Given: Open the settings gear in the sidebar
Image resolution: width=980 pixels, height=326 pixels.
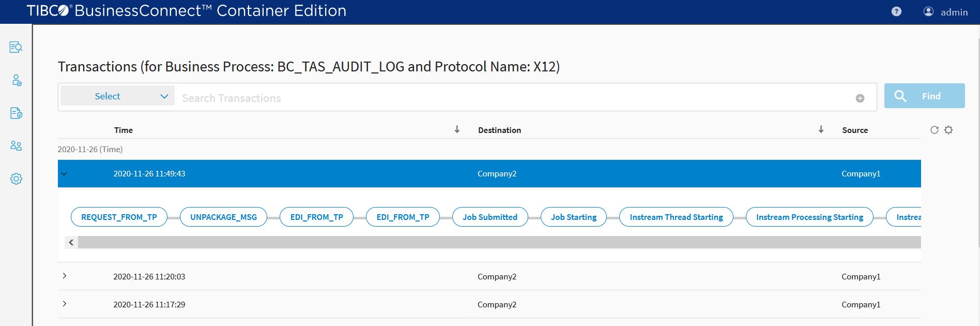Looking at the screenshot, I should pos(16,179).
